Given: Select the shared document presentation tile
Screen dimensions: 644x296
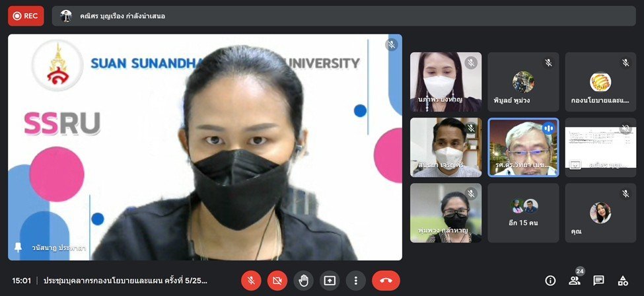Looking at the screenshot, I should [600, 147].
